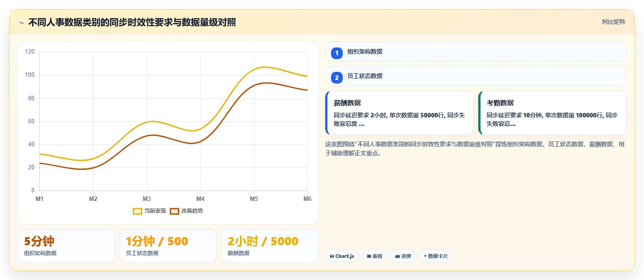
Task: Click the 1分钟 / 500 stat card
Action: tap(168, 246)
